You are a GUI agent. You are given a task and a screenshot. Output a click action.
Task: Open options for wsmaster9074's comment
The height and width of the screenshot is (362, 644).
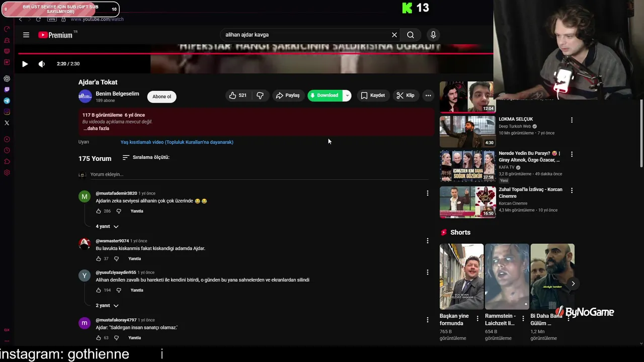pos(428,241)
